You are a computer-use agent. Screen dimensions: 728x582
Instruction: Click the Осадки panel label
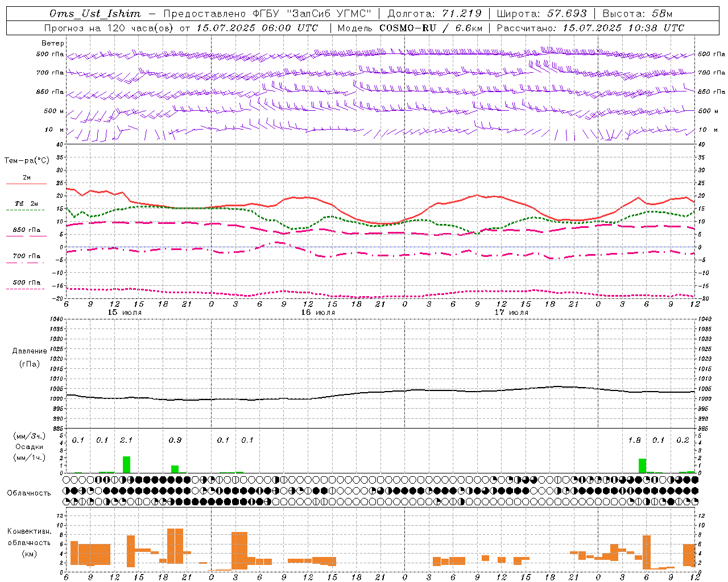coord(28,447)
